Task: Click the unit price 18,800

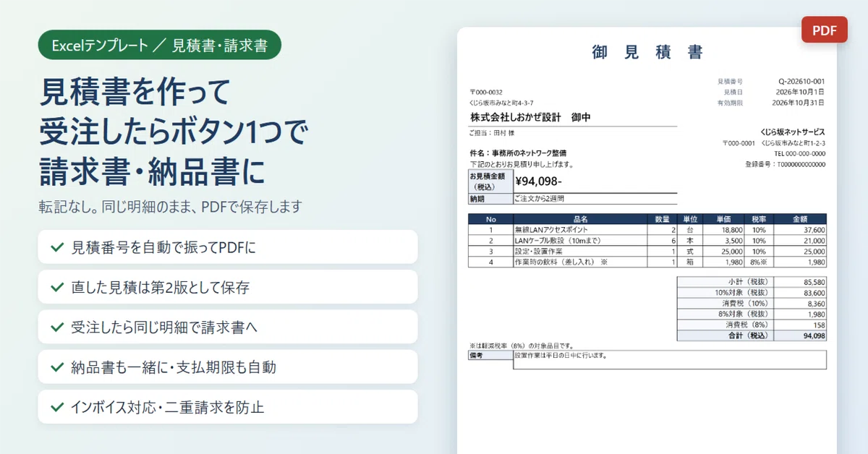Action: pyautogui.click(x=731, y=230)
